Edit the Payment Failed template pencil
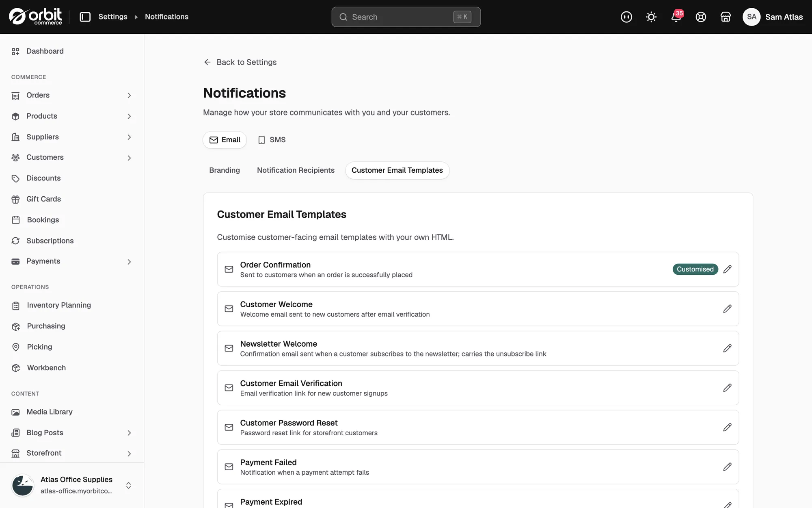 point(727,467)
